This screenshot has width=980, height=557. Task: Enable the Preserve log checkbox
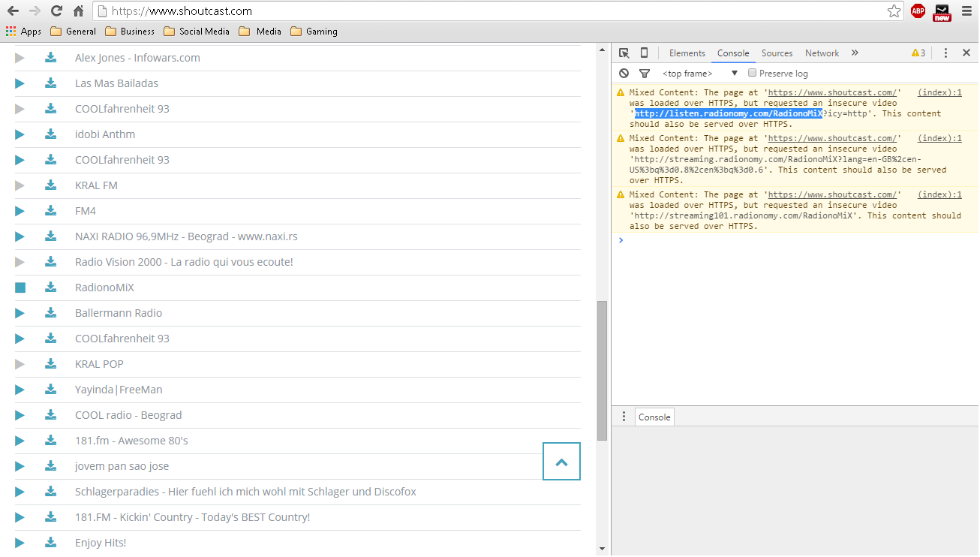click(x=752, y=73)
